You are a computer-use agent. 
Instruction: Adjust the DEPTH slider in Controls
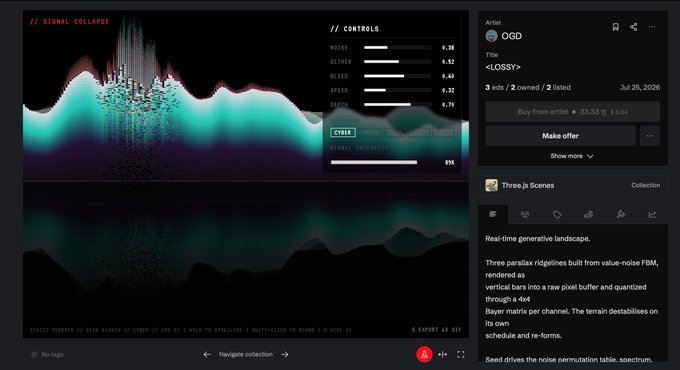point(398,105)
